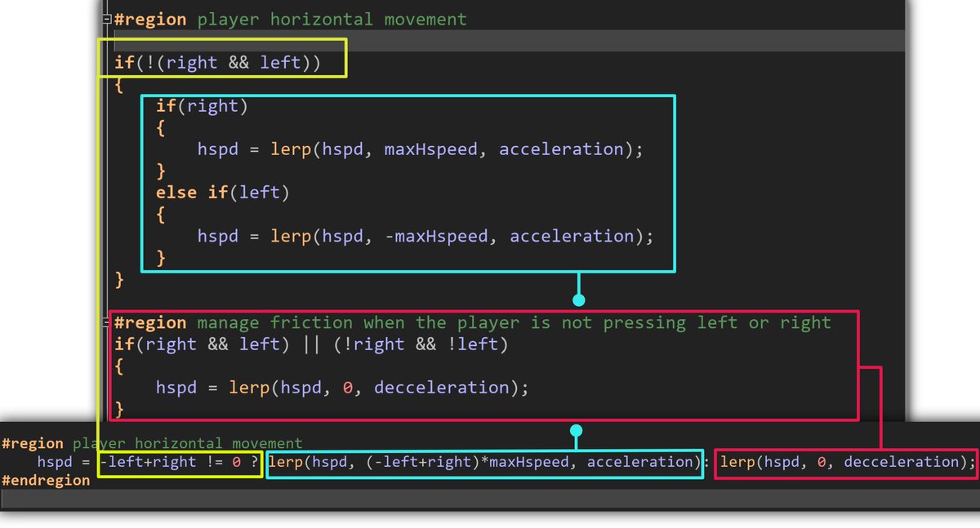
Task: Collapse the 'player horizontal movement' region fold marker in upper editor
Action: click(109, 18)
